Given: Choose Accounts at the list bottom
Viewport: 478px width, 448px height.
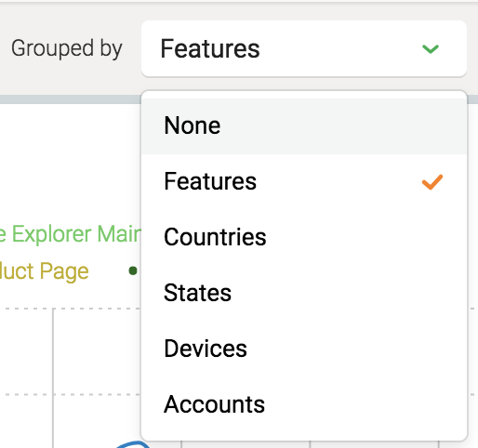Looking at the screenshot, I should (304, 404).
